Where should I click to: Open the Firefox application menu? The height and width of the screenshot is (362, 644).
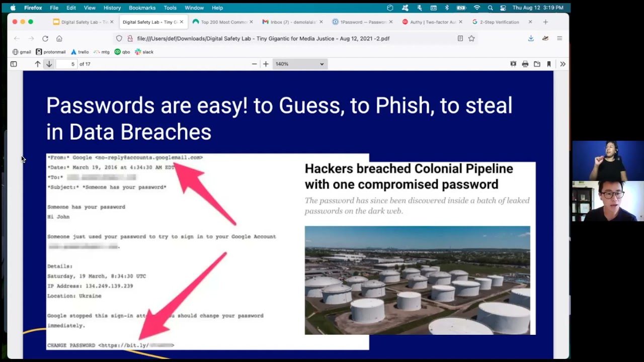559,38
